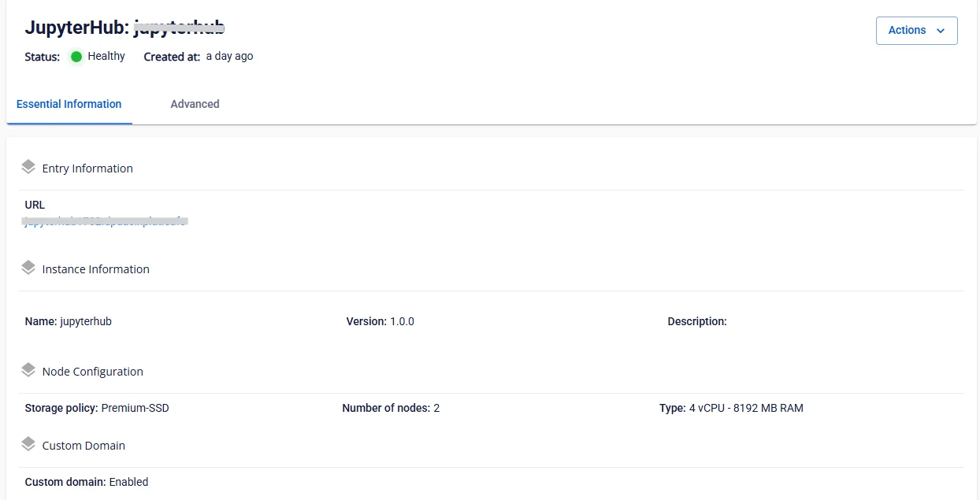Click the Number of nodes value
The height and width of the screenshot is (500, 980).
point(436,408)
